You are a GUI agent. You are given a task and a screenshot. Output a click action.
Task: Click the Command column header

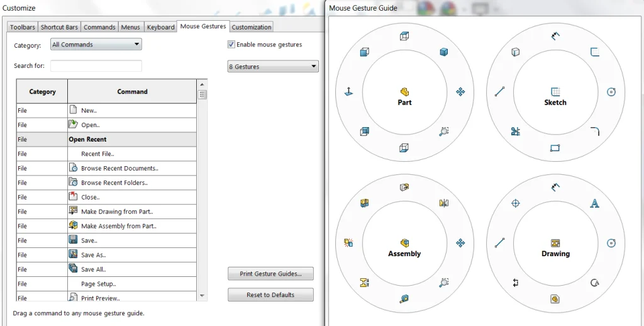click(132, 92)
